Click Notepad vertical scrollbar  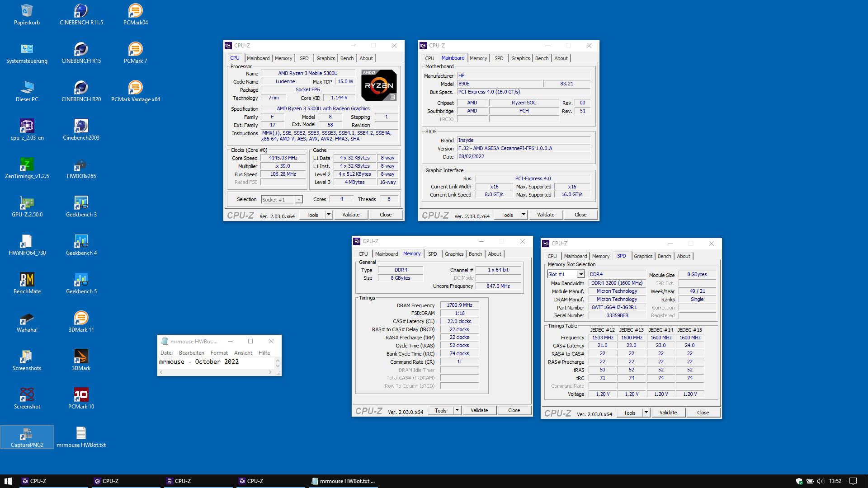click(x=278, y=363)
